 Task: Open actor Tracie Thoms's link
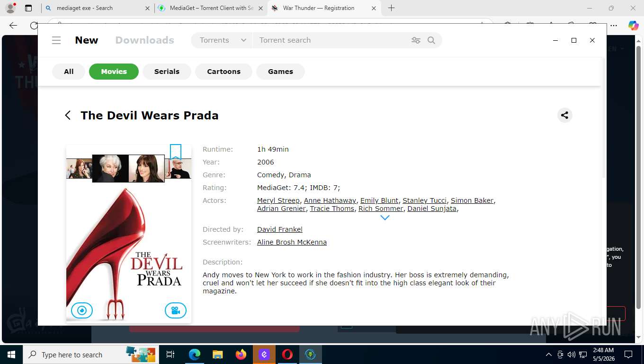332,209
